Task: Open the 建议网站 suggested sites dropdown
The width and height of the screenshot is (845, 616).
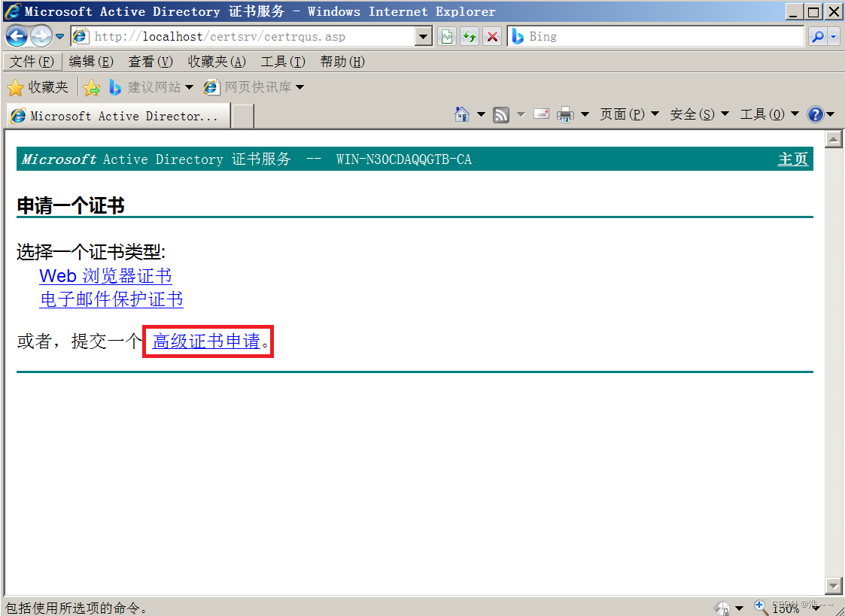Action: point(151,87)
